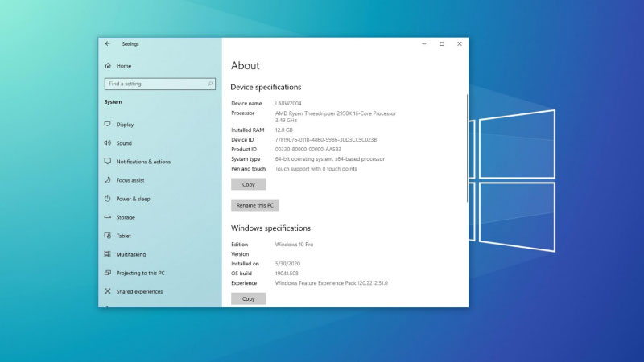Open Display settings via the monitor icon
This screenshot has height=362, width=644.
108,125
